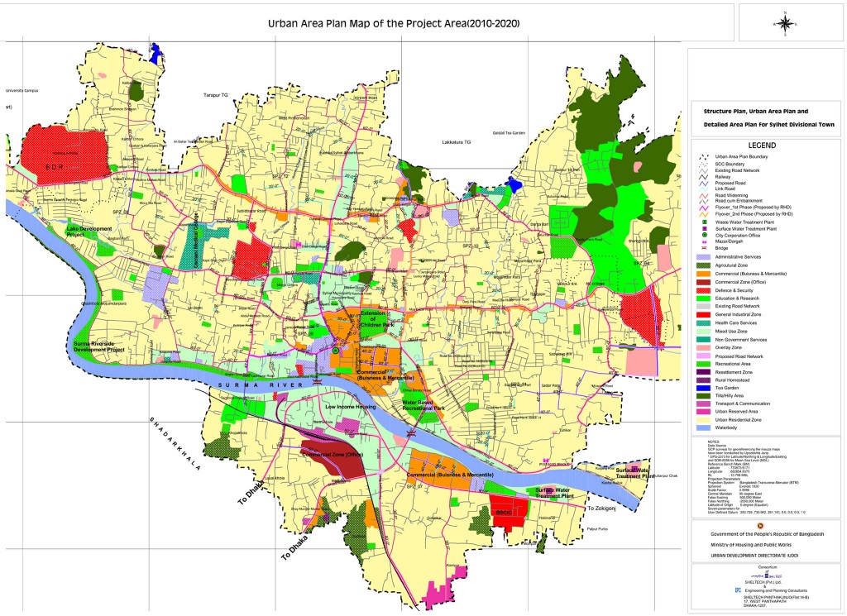Click the Railway black line symbol in legend
This screenshot has width=847, height=616.
[x=704, y=177]
